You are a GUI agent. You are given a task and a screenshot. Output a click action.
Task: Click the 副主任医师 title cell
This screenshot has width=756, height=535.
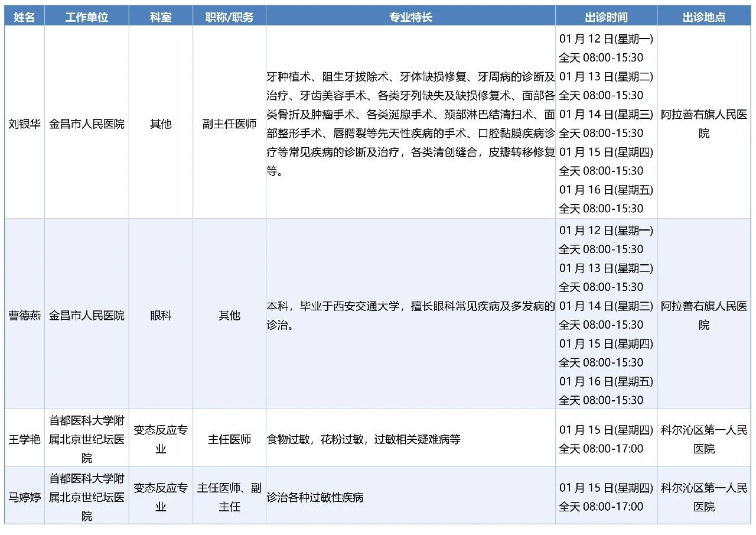click(x=229, y=124)
